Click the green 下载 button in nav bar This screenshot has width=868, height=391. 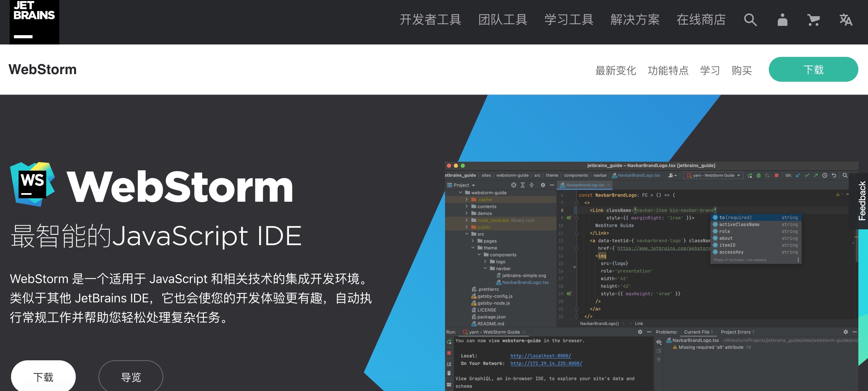tap(813, 70)
